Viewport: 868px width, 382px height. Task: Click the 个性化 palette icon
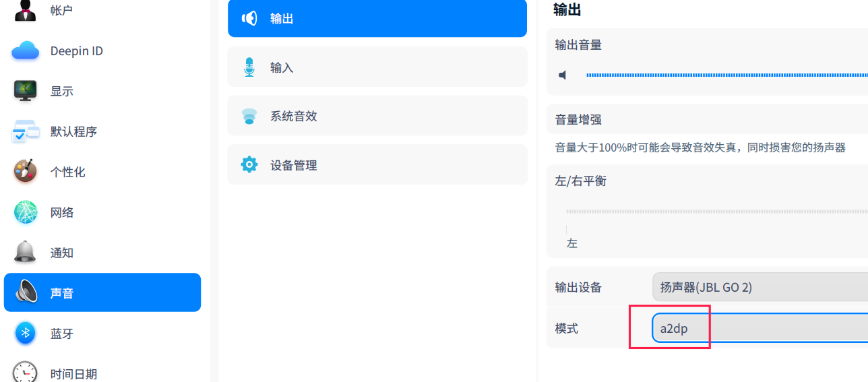[x=26, y=172]
